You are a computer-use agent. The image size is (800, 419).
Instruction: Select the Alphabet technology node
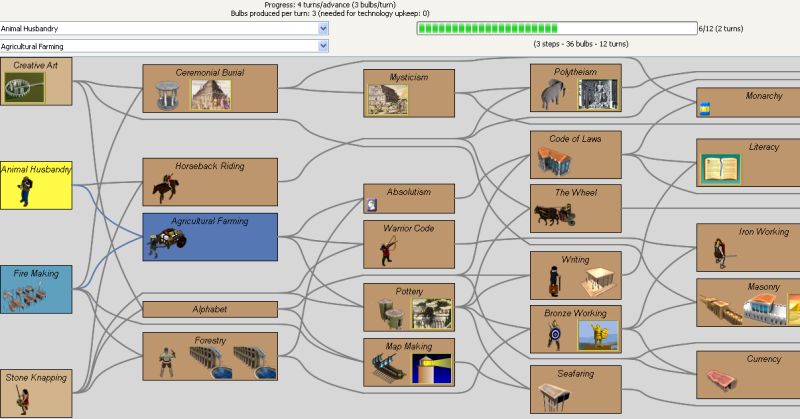tap(209, 309)
